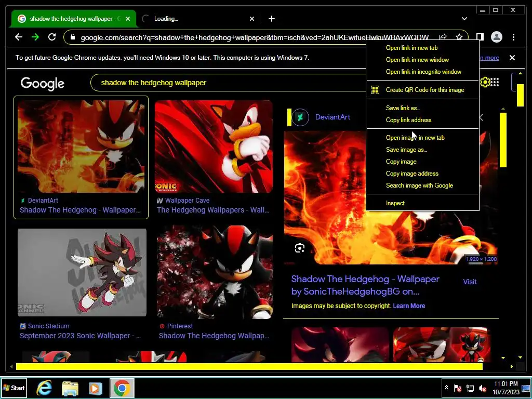The width and height of the screenshot is (532, 399).
Task: Open the first related image under preview
Action: pos(340,344)
